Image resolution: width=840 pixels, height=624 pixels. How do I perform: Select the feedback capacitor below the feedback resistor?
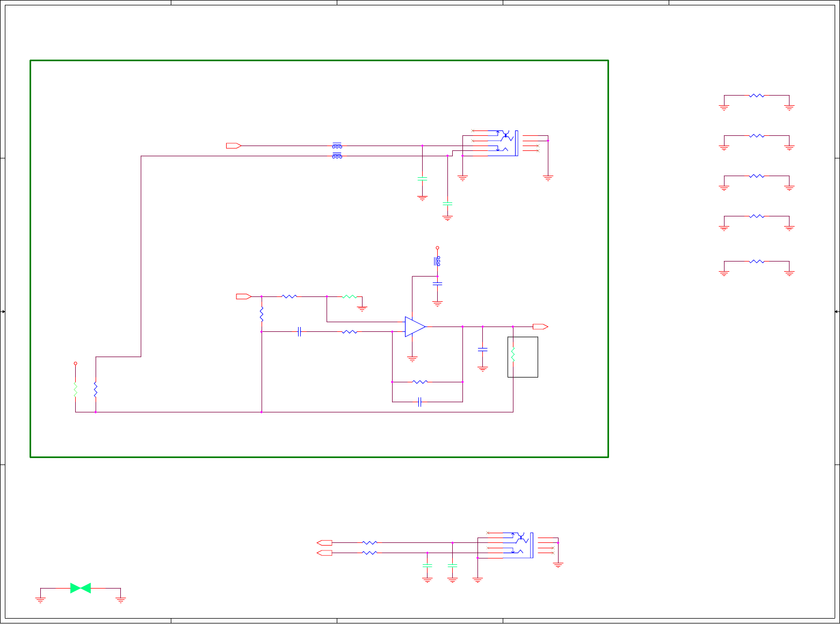[x=419, y=402]
